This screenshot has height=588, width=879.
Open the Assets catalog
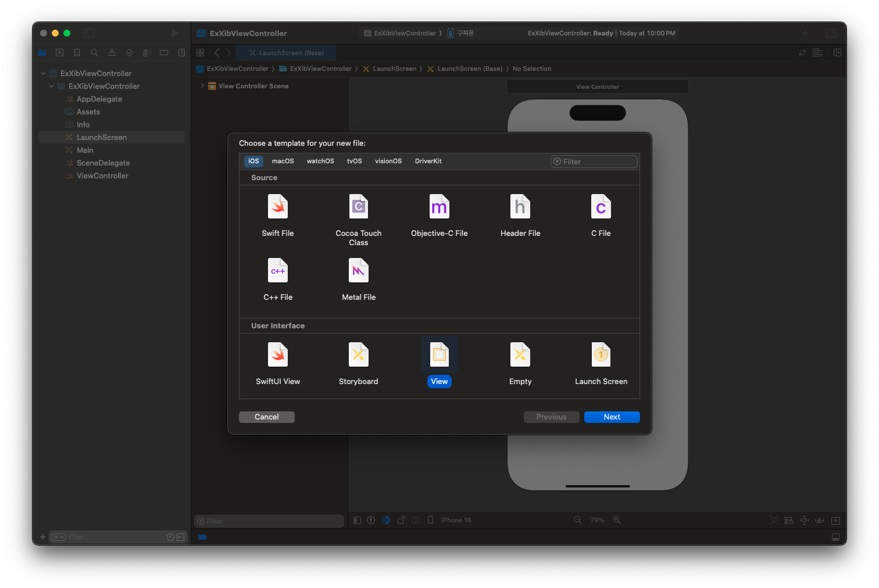88,112
